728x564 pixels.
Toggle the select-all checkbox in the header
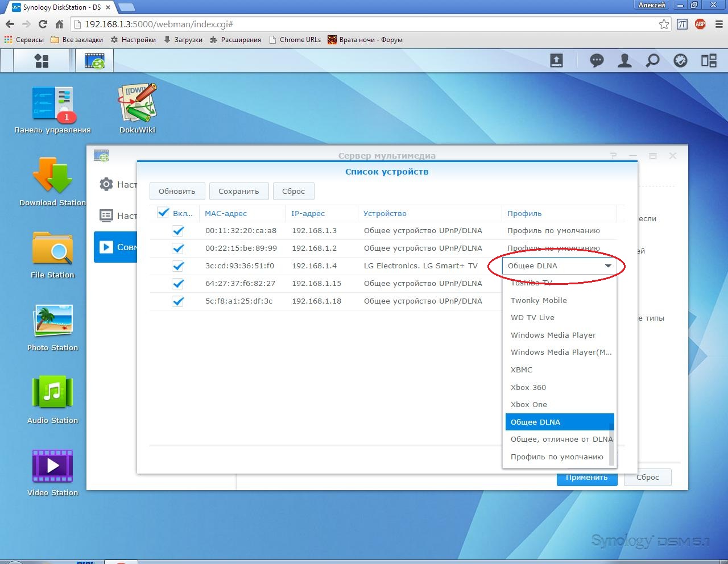tap(163, 213)
